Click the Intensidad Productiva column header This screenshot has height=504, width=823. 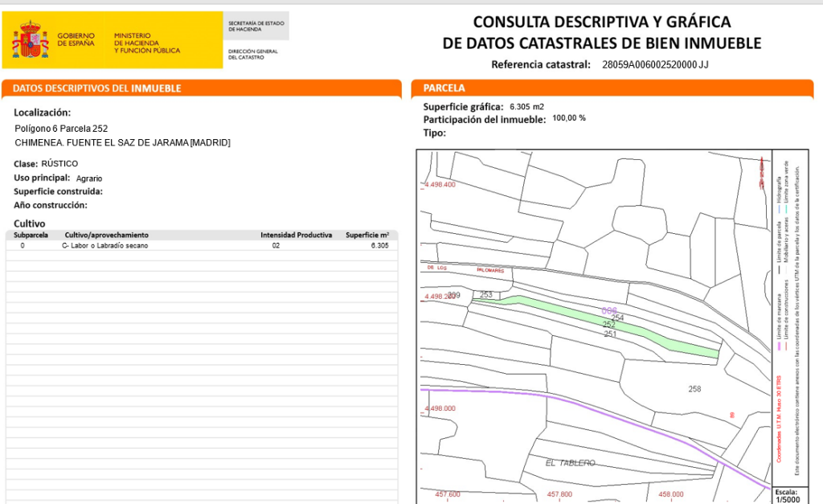click(x=297, y=236)
